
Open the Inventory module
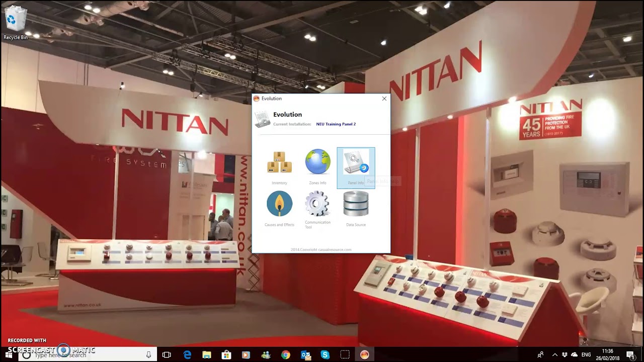[279, 167]
